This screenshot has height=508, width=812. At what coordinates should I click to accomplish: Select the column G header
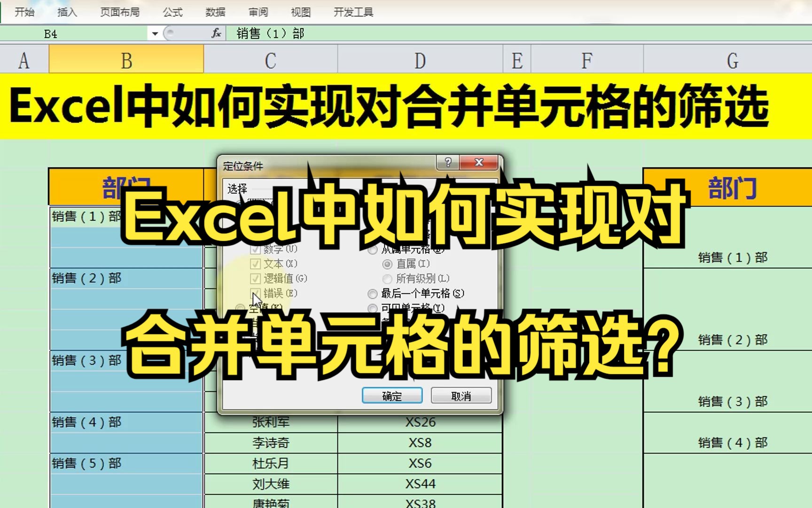click(x=732, y=59)
